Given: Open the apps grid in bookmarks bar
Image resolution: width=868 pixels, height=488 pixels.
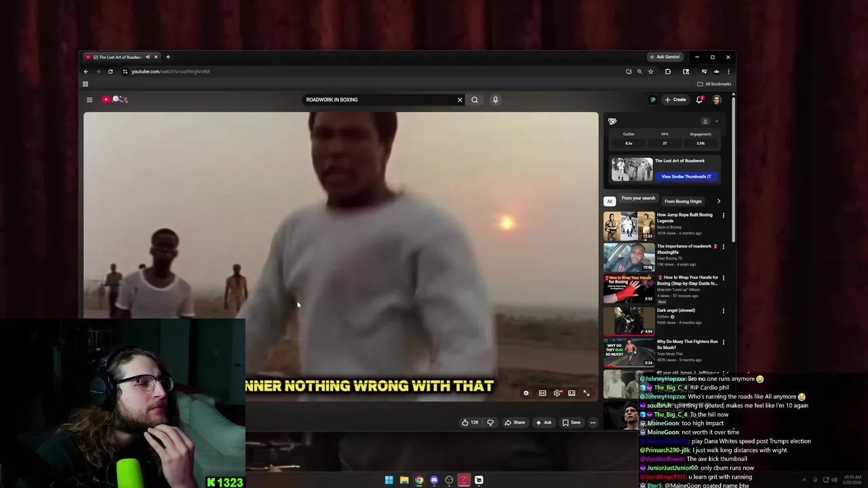Looking at the screenshot, I should (85, 84).
